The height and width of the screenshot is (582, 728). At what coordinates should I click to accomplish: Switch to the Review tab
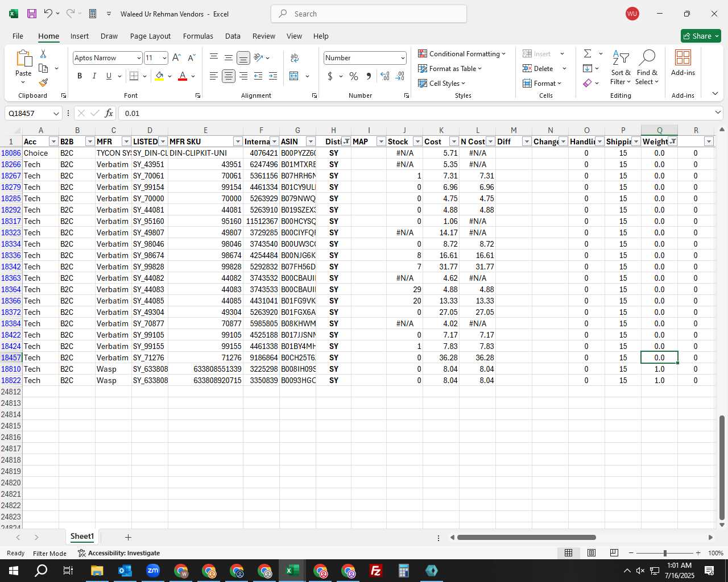[x=264, y=36]
